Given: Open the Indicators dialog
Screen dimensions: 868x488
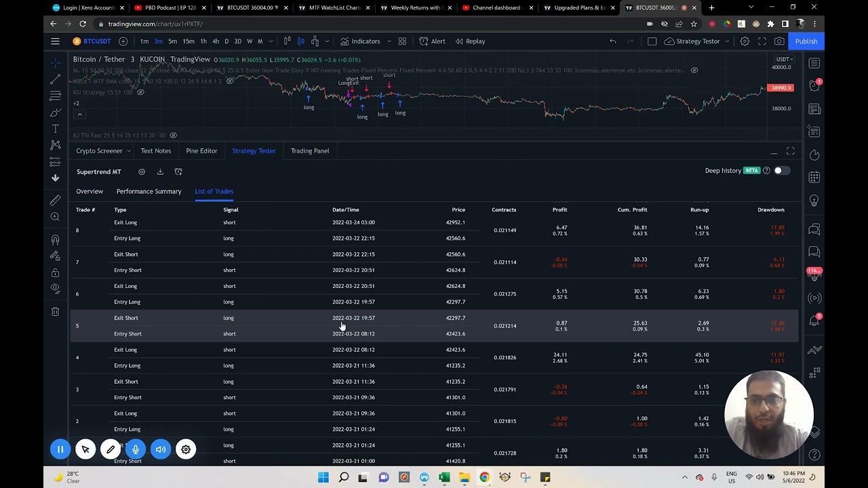Looking at the screenshot, I should [x=360, y=41].
